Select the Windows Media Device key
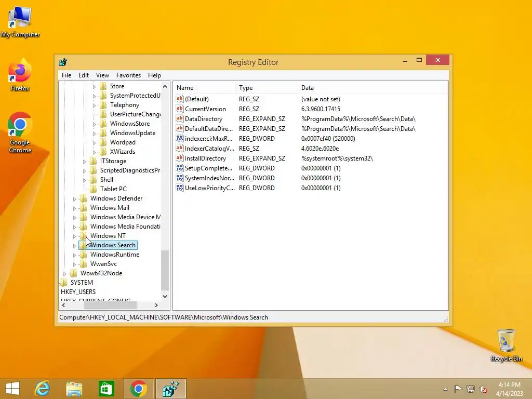The width and height of the screenshot is (532, 399). (125, 217)
